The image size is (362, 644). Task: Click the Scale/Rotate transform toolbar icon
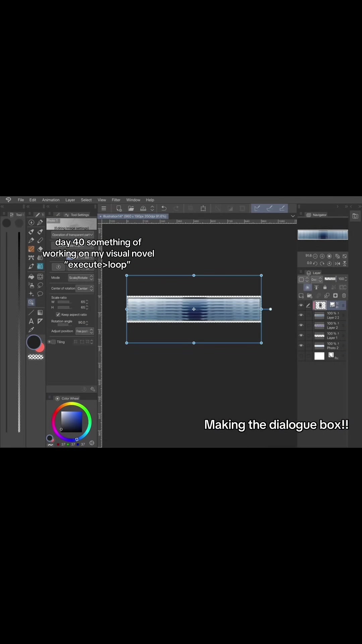click(x=203, y=208)
